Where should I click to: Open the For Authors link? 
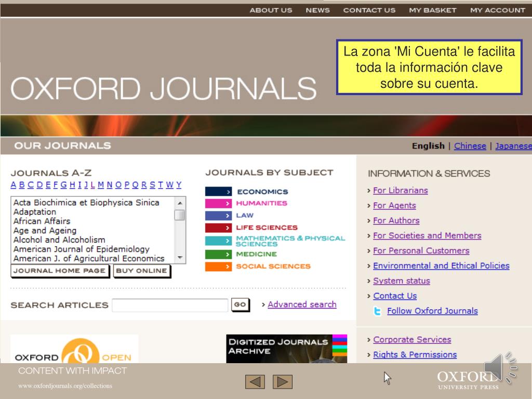[x=396, y=220]
